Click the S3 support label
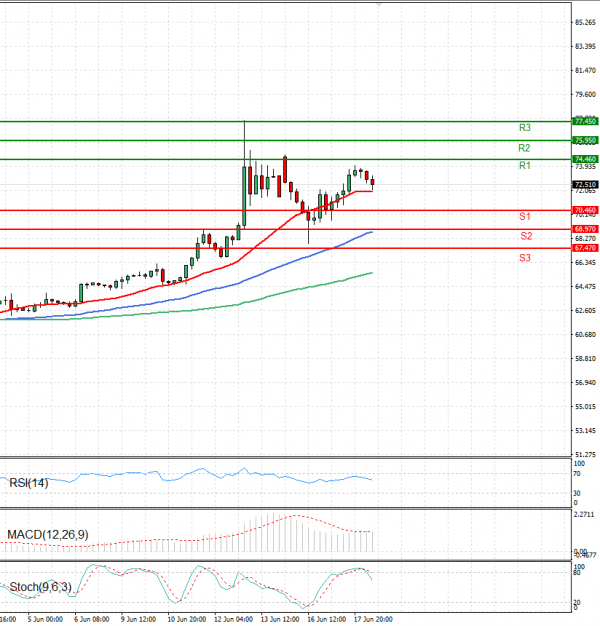 tap(525, 258)
